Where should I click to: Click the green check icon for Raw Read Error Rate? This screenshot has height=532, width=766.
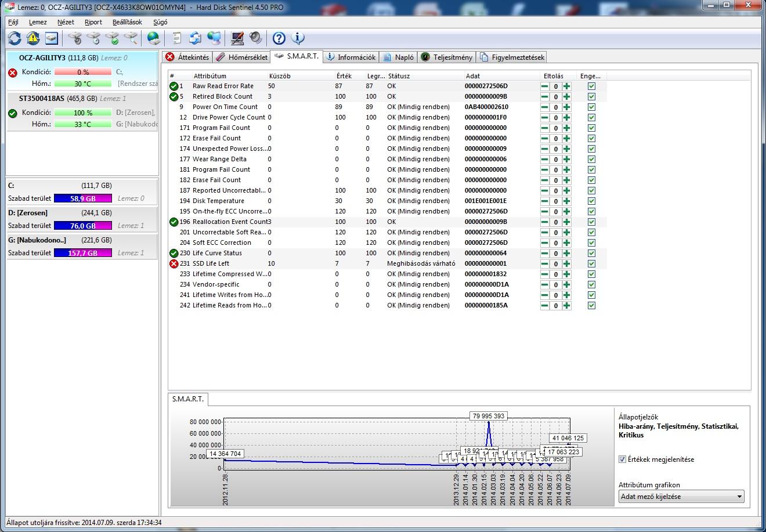[x=174, y=86]
